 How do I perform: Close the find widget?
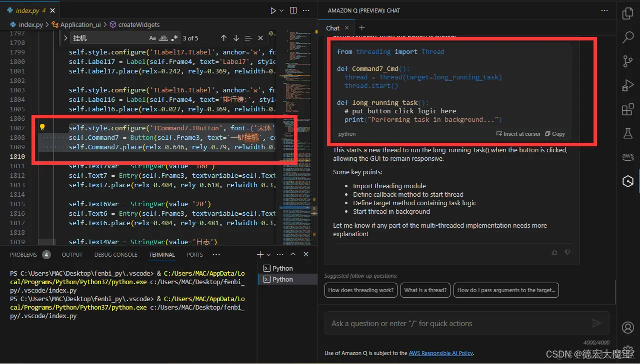point(260,38)
